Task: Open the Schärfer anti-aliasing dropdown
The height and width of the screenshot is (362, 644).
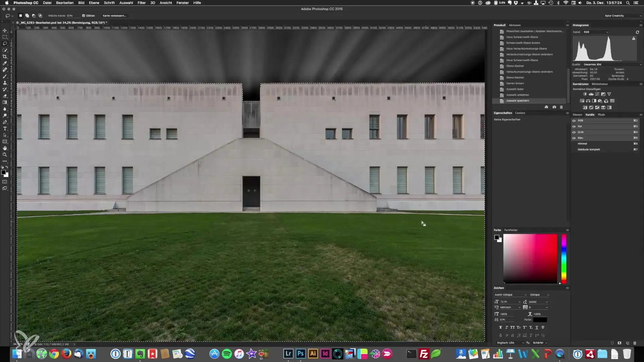Action: click(x=540, y=343)
